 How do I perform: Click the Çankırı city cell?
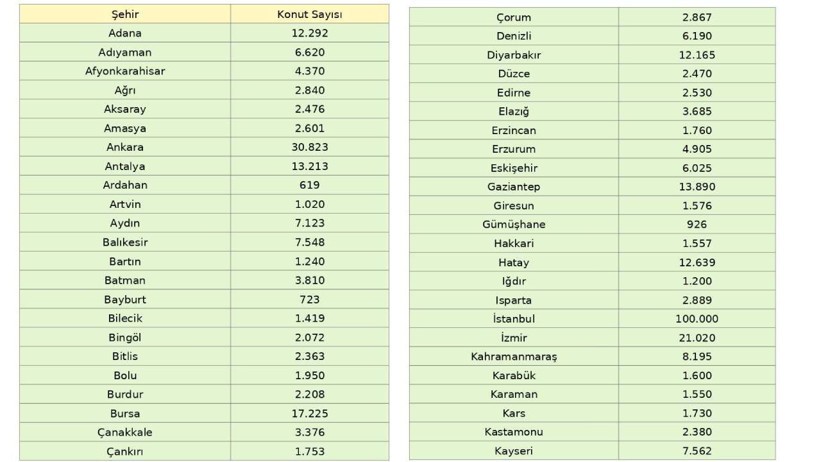click(125, 451)
